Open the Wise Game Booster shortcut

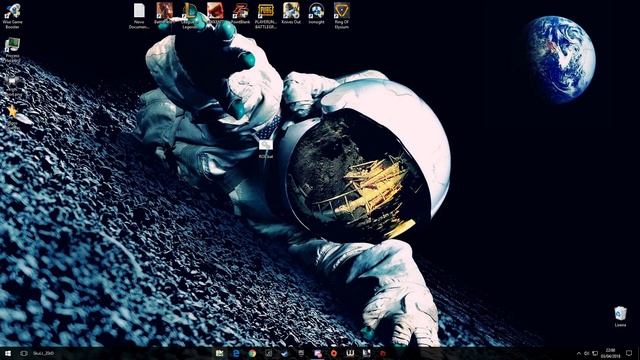(x=12, y=16)
